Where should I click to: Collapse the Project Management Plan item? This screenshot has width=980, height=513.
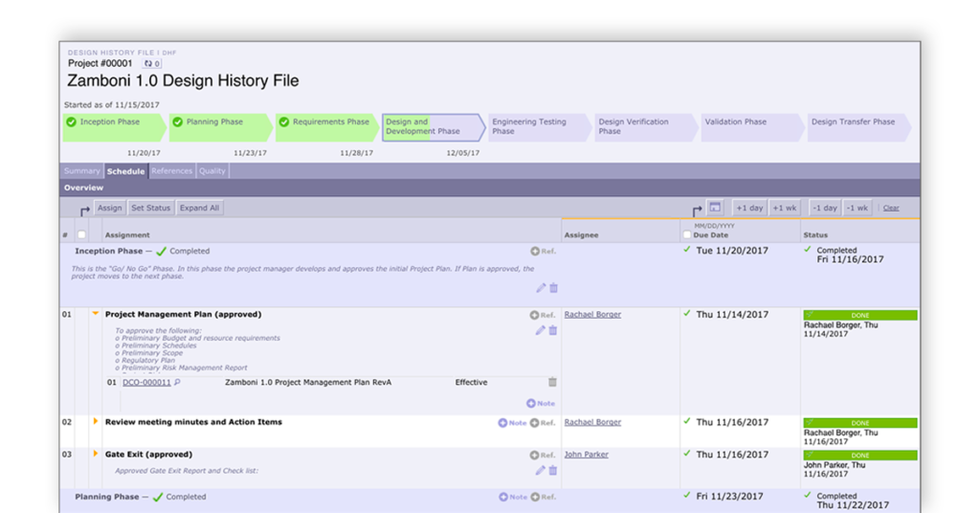click(x=96, y=314)
